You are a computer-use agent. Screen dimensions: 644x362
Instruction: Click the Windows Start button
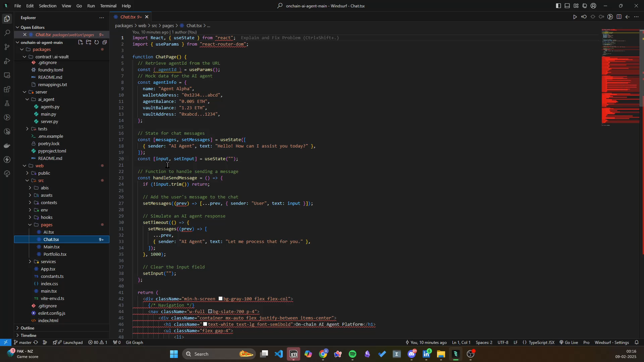tap(174, 354)
